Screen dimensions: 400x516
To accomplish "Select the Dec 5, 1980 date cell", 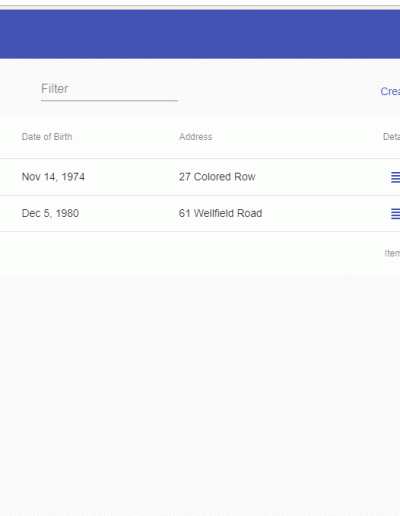I will (x=50, y=213).
